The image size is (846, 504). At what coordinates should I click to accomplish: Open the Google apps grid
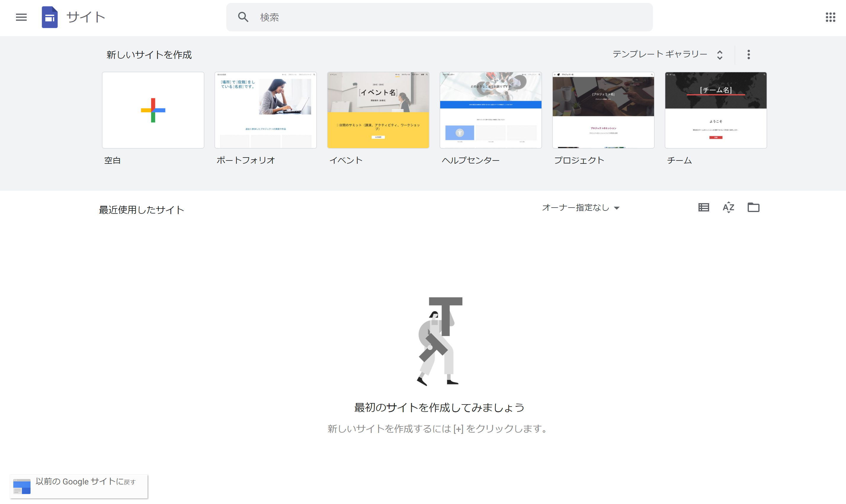point(830,17)
